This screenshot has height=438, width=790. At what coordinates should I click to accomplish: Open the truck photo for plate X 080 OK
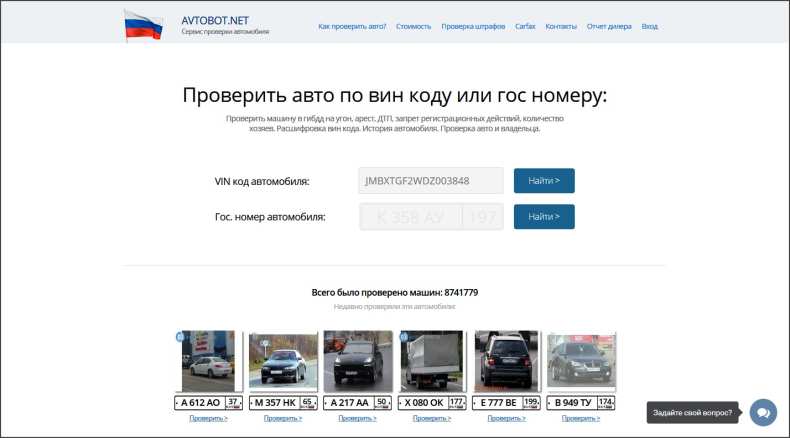[431, 362]
